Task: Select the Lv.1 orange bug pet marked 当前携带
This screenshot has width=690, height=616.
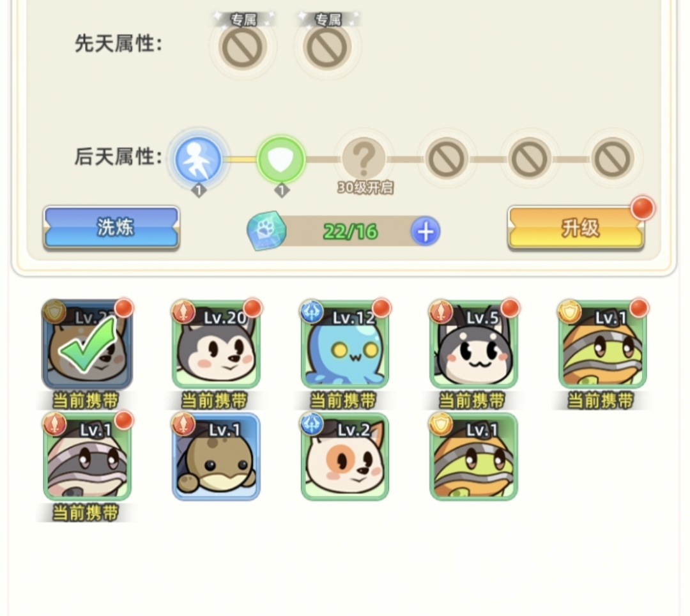Action: 602,344
